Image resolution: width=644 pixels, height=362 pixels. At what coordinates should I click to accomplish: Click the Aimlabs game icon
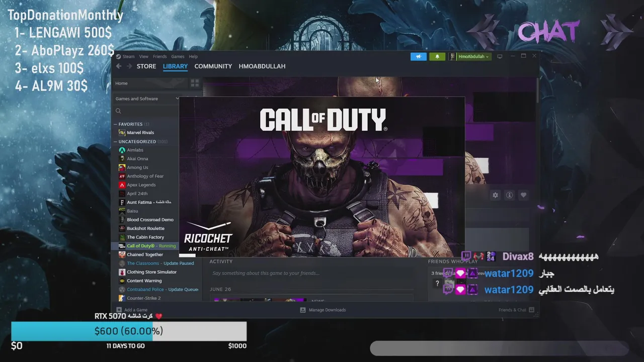[122, 150]
